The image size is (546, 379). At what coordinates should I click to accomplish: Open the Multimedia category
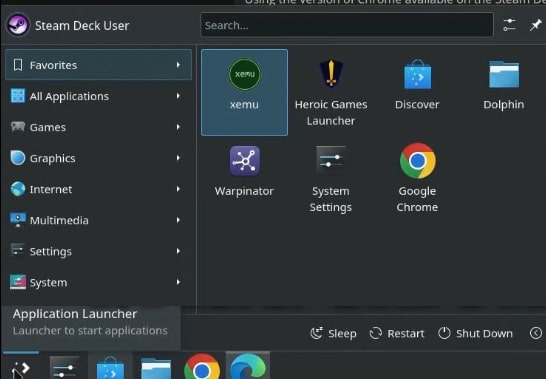(x=98, y=220)
